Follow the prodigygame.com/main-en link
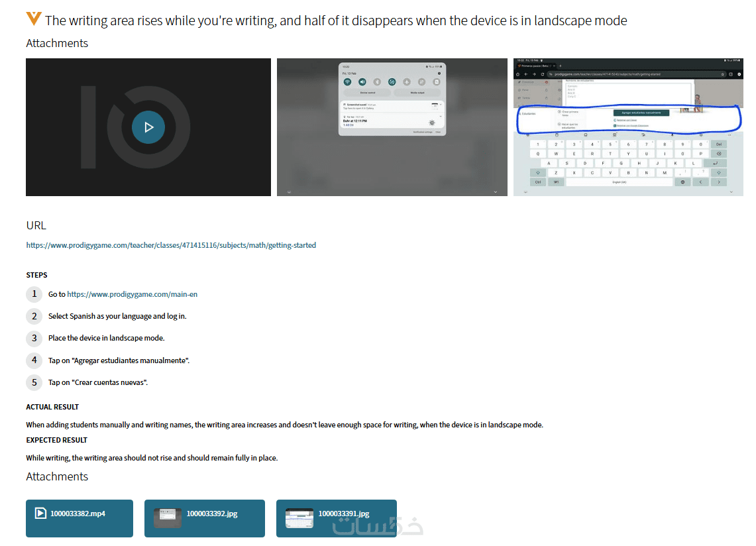The image size is (756, 546). tap(132, 294)
